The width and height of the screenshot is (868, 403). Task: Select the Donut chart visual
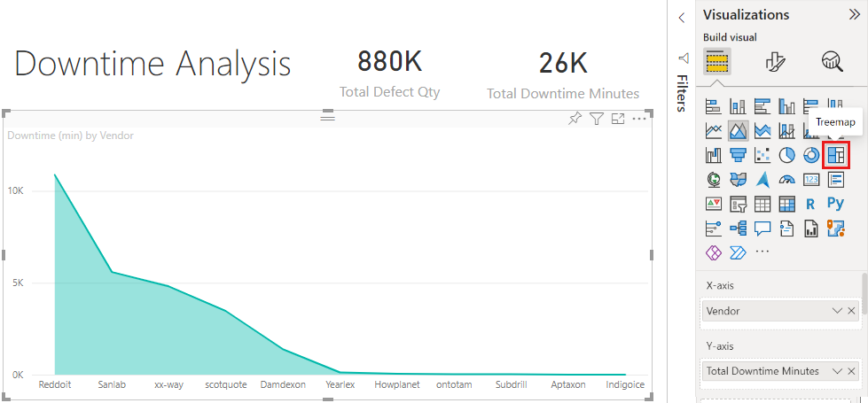811,155
